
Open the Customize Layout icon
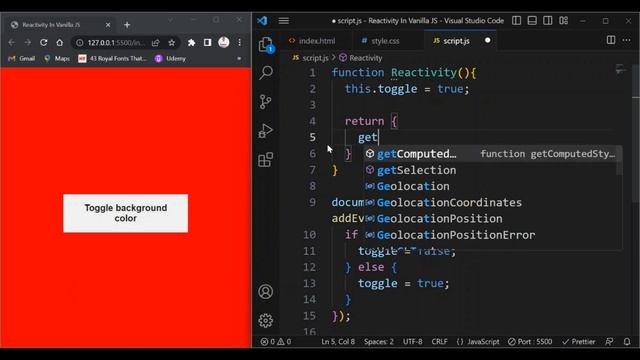[564, 20]
